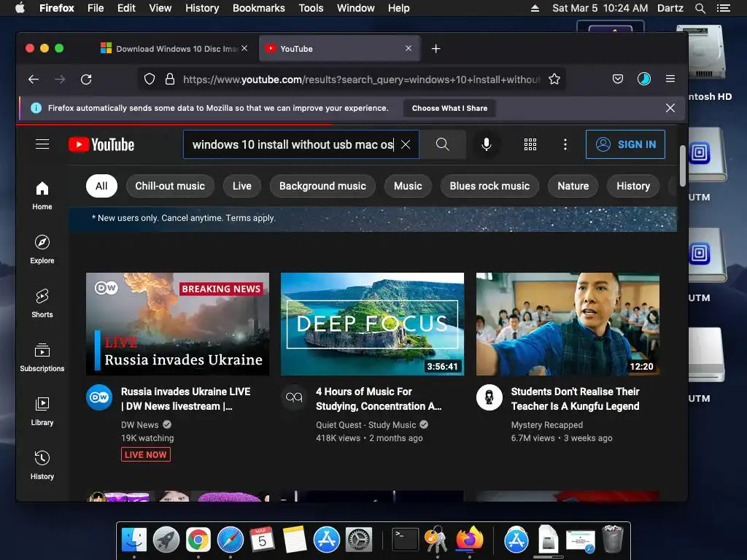This screenshot has height=560, width=747.
Task: Open Students Don't Realise Their Teacher title
Action: pyautogui.click(x=575, y=399)
